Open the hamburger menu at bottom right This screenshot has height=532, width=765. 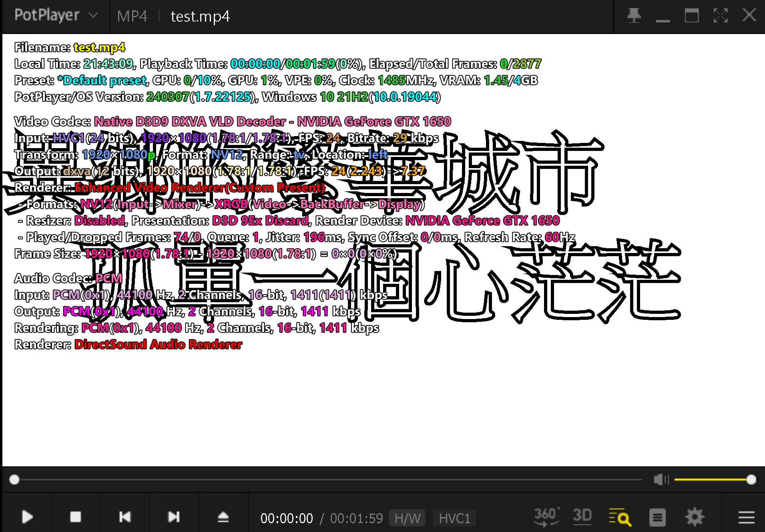[x=746, y=517]
